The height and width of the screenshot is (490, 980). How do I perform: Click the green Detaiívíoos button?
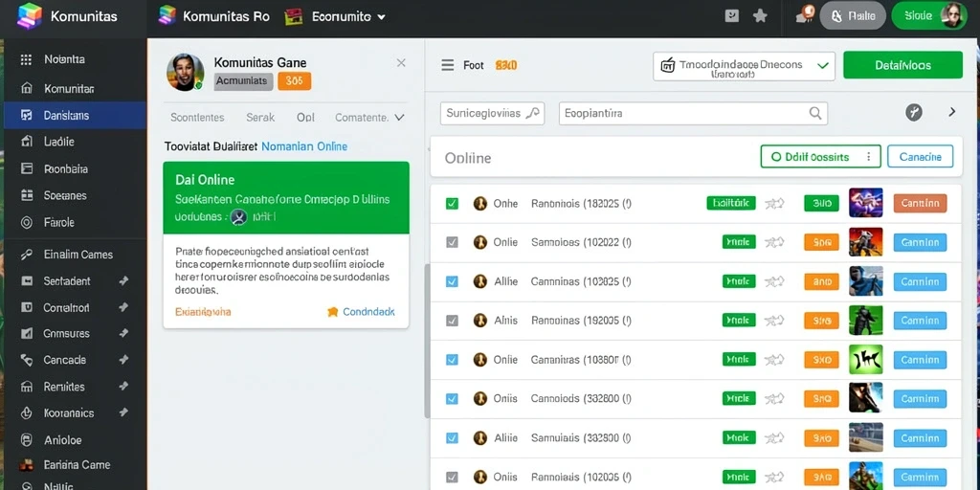[x=902, y=65]
